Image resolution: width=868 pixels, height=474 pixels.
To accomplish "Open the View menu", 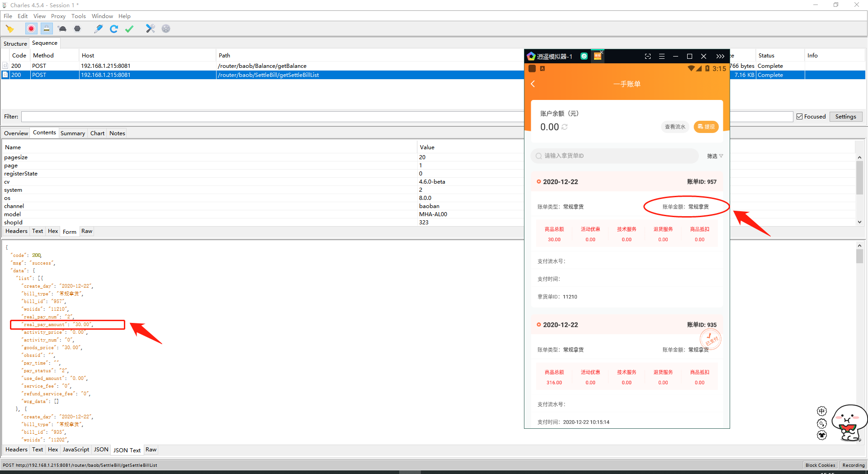I will pos(39,16).
